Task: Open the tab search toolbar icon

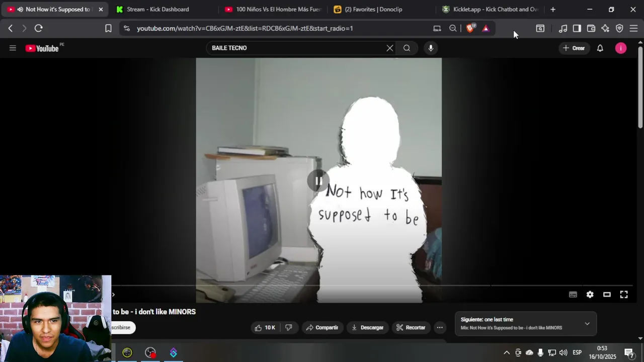Action: [540, 29]
